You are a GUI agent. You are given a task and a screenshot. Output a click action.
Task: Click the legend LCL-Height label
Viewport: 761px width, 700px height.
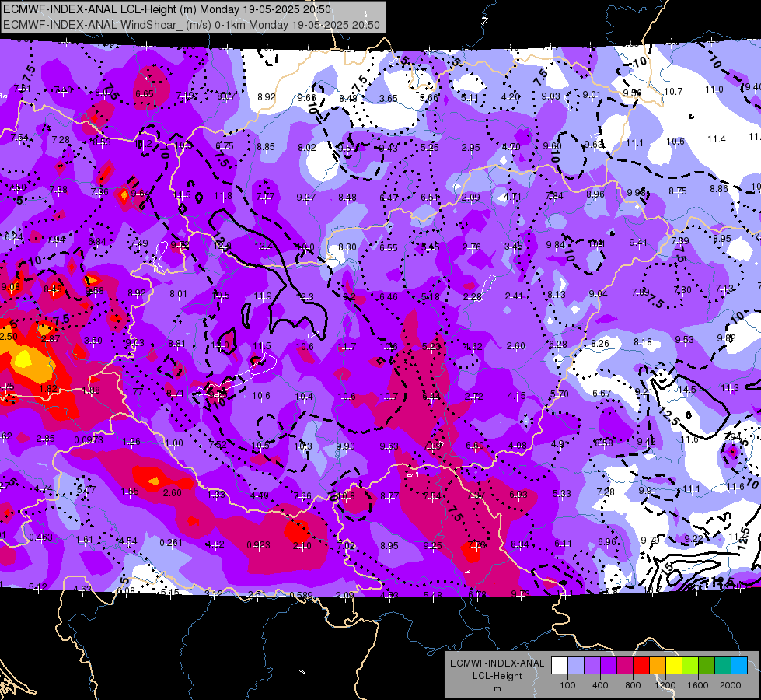click(497, 676)
